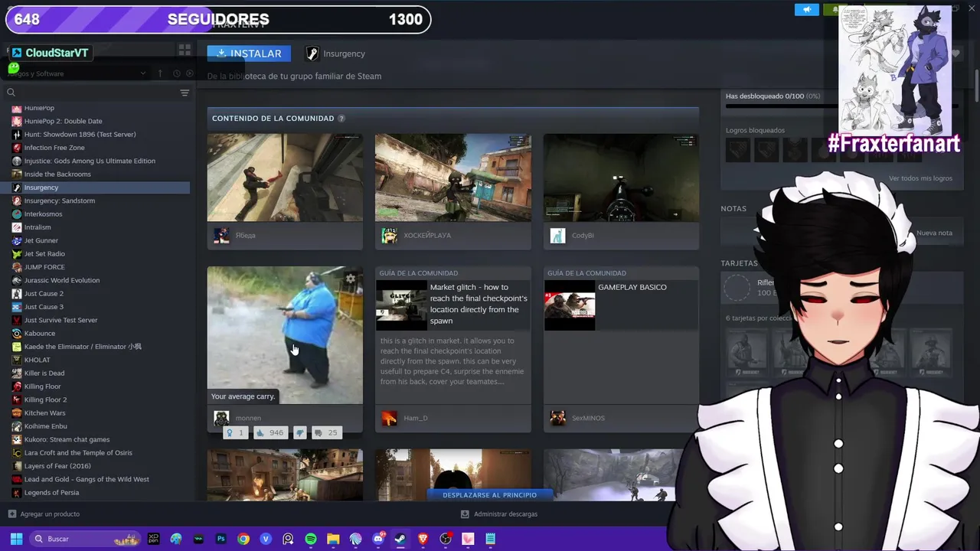Open Spotify from the taskbar
This screenshot has height=551, width=980.
click(x=310, y=539)
